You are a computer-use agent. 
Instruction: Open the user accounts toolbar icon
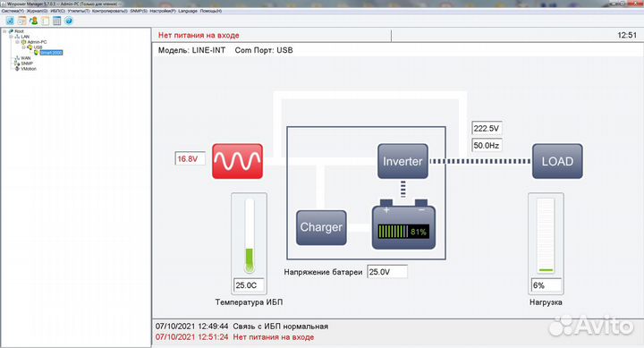pyautogui.click(x=34, y=21)
